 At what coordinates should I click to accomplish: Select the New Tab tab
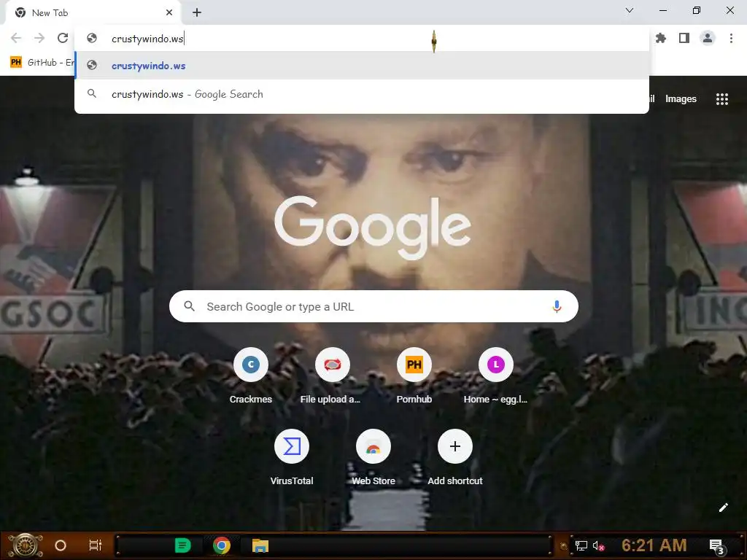coord(93,13)
